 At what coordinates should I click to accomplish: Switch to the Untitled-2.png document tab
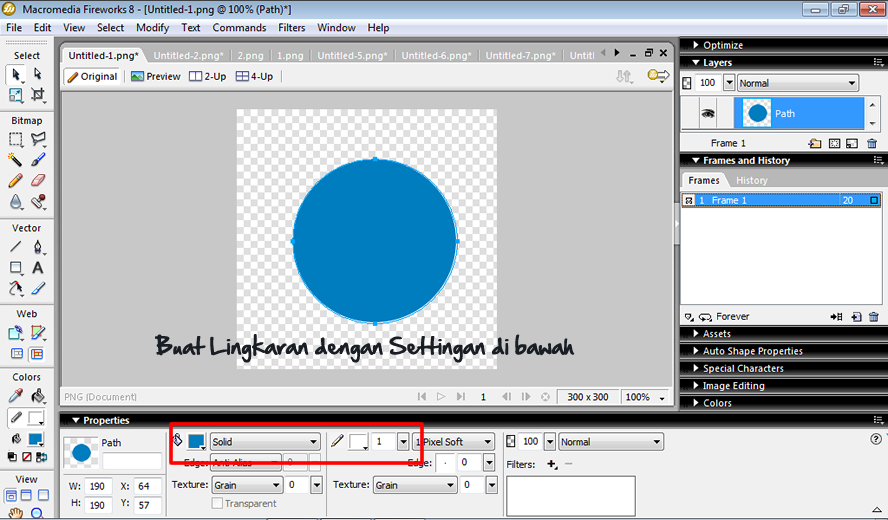[x=188, y=56]
